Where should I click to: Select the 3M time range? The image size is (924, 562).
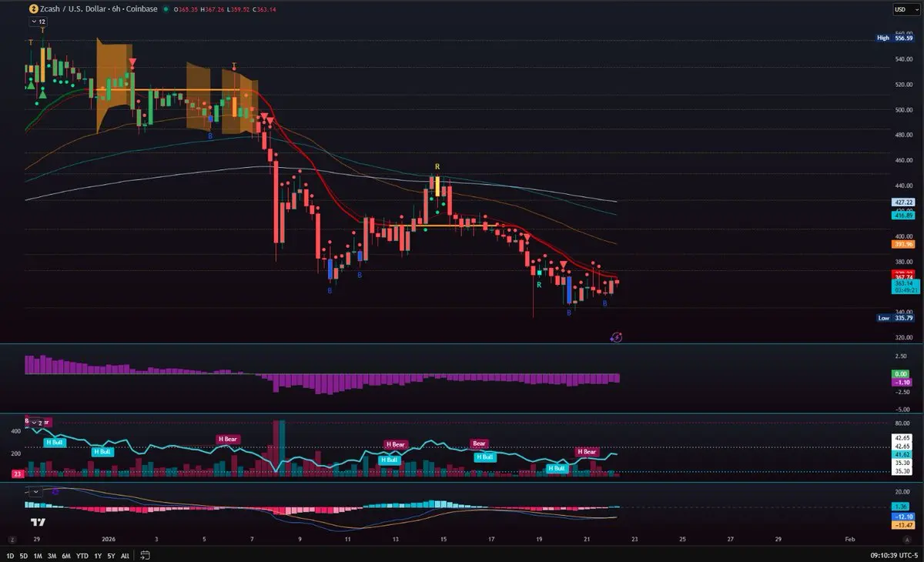click(x=52, y=555)
